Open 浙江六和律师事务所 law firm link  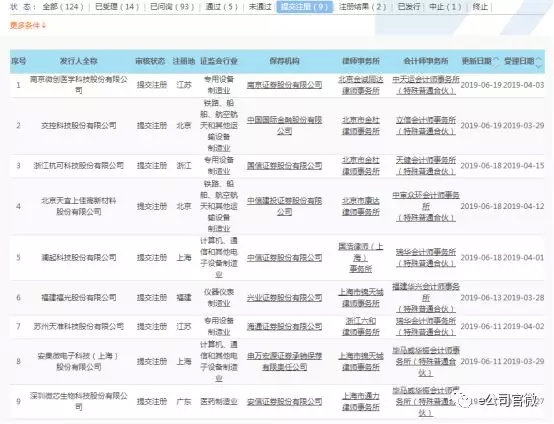click(x=361, y=326)
